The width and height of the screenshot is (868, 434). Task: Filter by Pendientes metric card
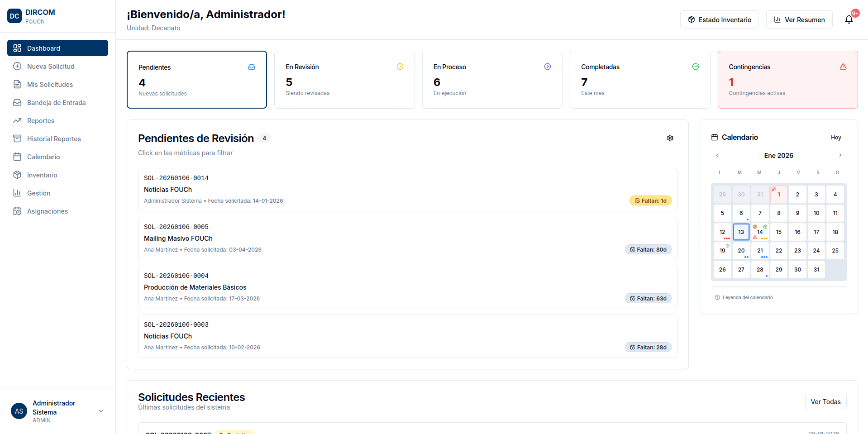(197, 80)
